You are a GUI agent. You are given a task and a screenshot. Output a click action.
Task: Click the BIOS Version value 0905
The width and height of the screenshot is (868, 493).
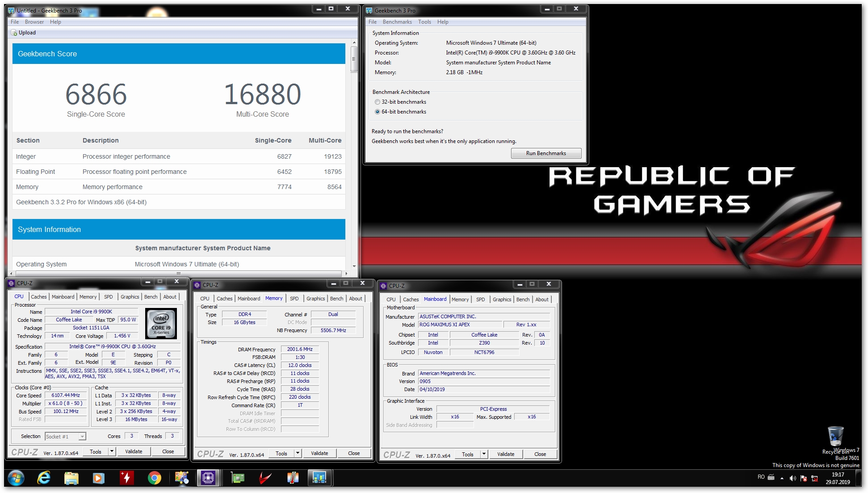tap(484, 382)
